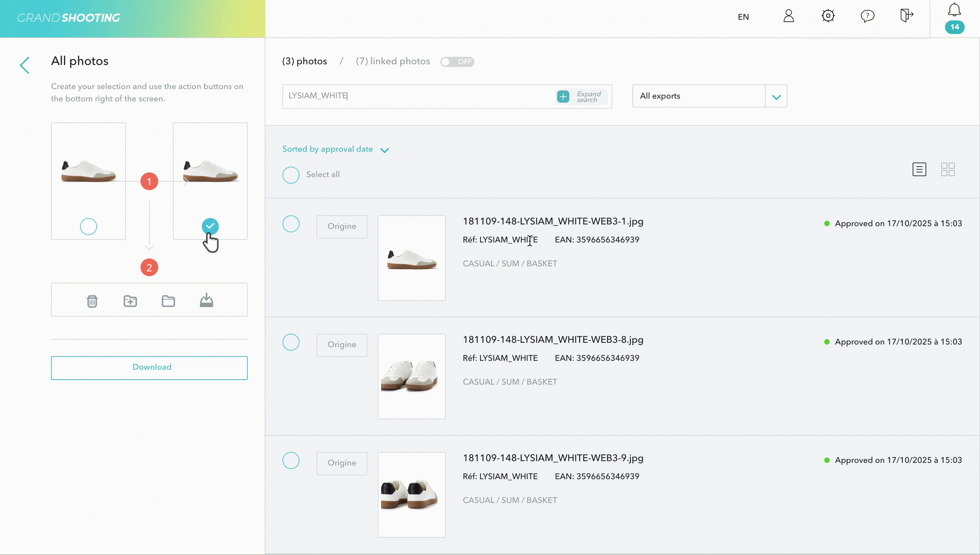
Task: Click the logout door icon
Action: [x=906, y=16]
